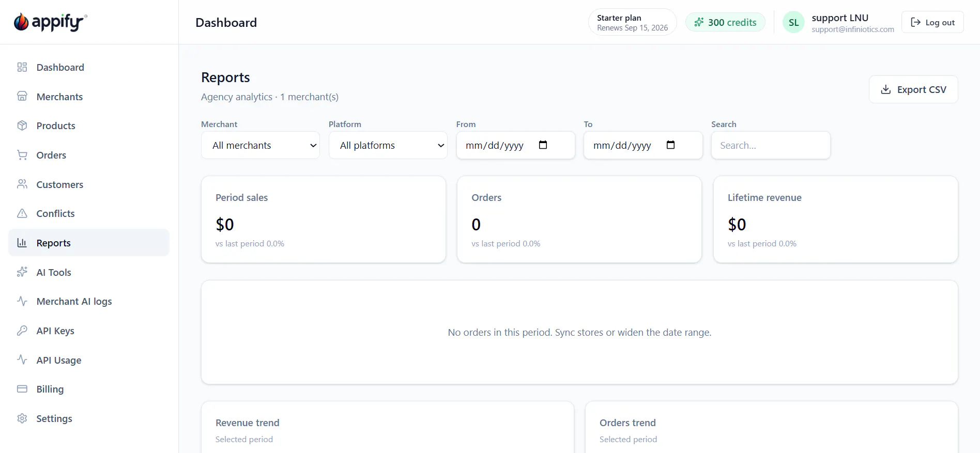Click the SL user avatar
The image size is (980, 453).
coord(793,22)
